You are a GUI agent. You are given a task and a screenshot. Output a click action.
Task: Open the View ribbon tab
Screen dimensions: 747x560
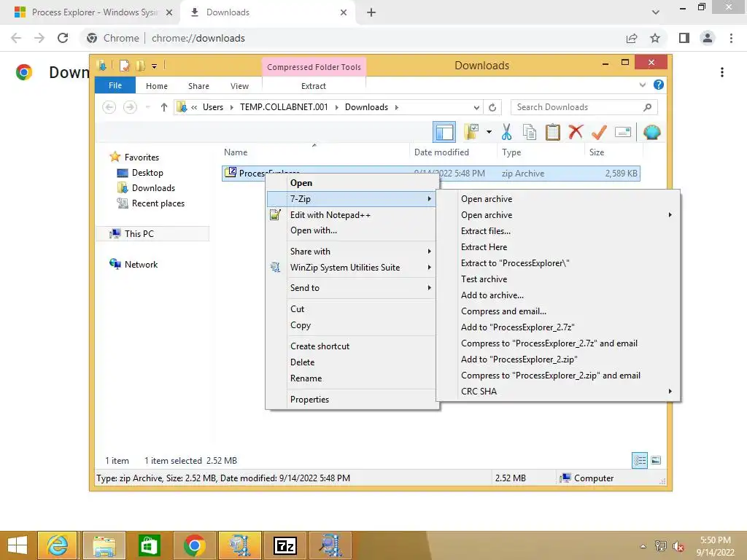point(239,86)
